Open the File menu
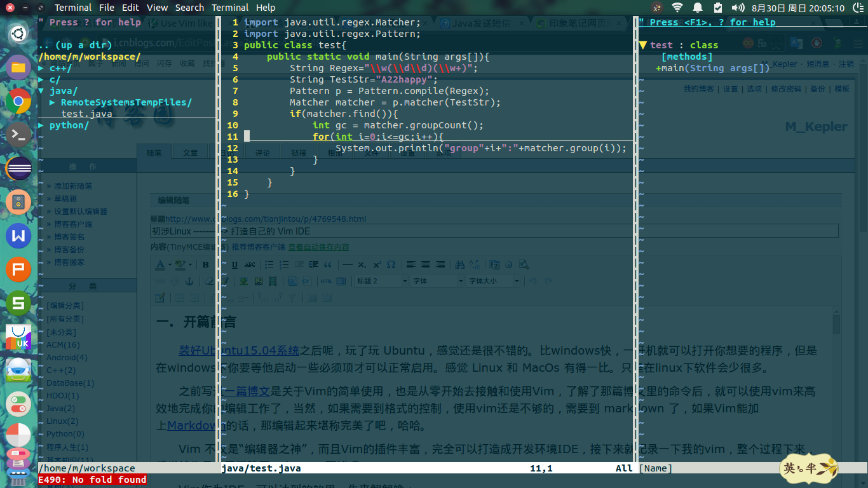Viewport: 868px width, 488px height. click(x=107, y=8)
